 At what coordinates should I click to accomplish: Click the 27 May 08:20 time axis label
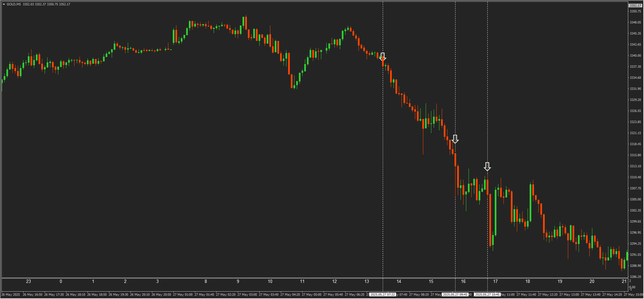tap(419, 295)
